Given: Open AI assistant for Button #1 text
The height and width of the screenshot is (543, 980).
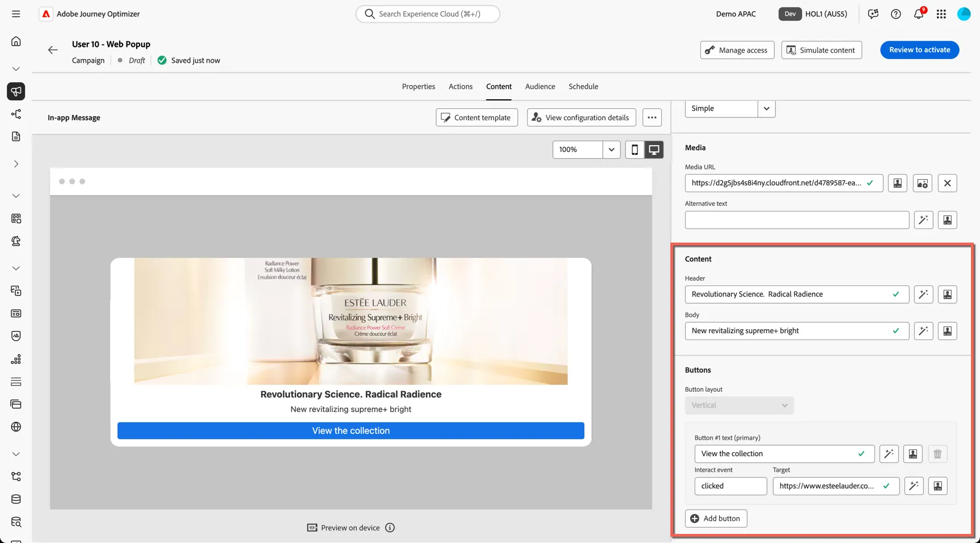Looking at the screenshot, I should 889,454.
